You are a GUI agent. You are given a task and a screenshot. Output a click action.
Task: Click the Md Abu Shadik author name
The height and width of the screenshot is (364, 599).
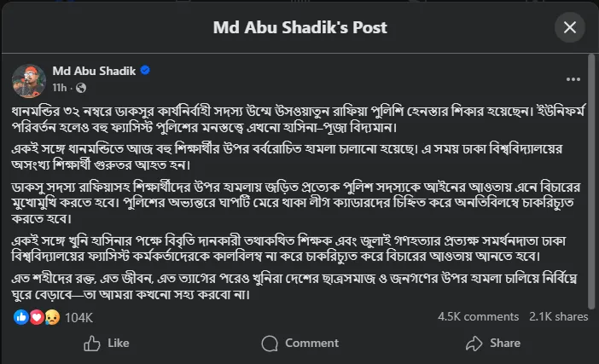click(93, 71)
